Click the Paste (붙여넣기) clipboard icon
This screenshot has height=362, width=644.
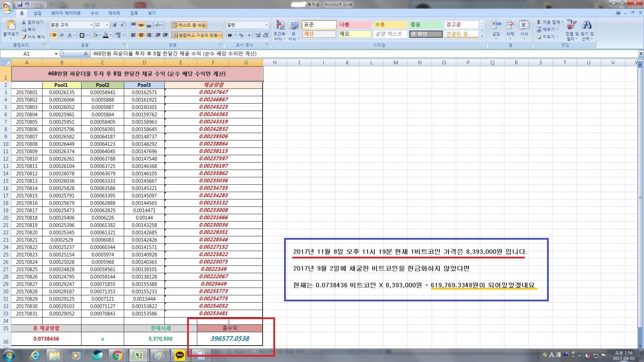pyautogui.click(x=11, y=25)
